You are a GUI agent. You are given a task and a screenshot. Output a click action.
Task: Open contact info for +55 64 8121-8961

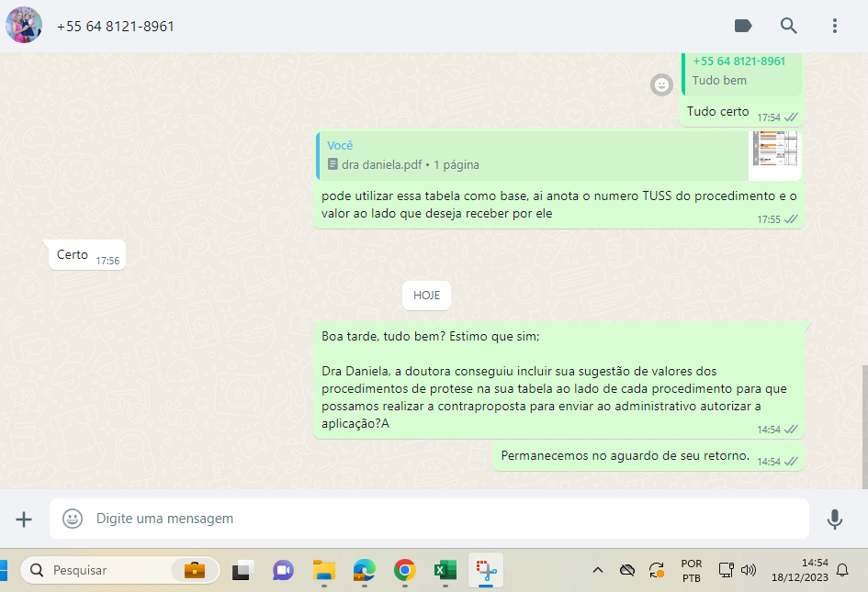click(x=116, y=27)
